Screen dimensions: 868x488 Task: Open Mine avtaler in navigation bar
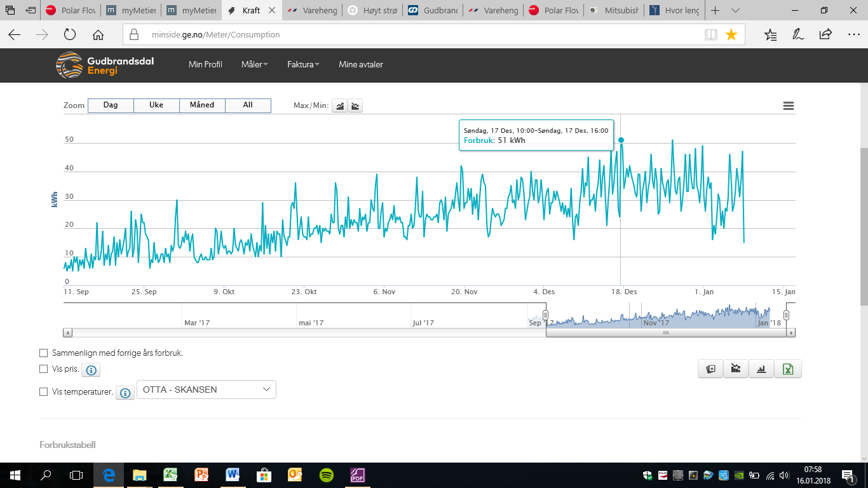(360, 64)
